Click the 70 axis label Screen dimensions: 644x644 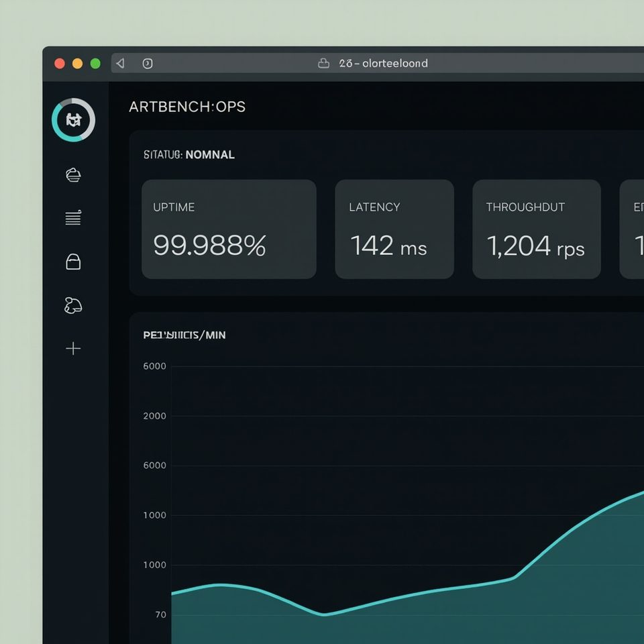click(x=160, y=615)
